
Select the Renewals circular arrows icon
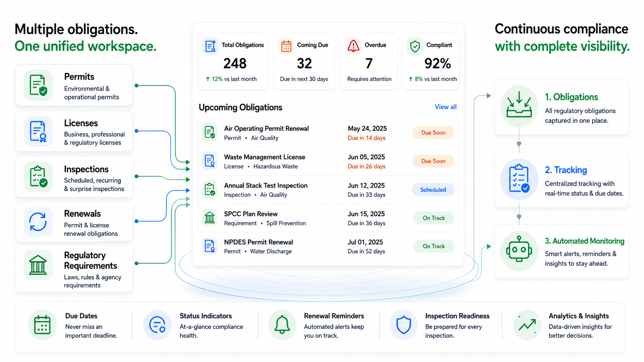coord(38,222)
